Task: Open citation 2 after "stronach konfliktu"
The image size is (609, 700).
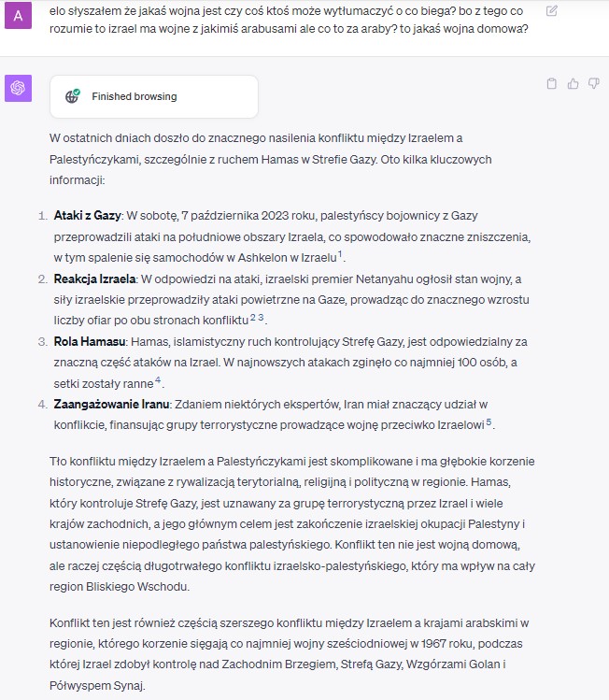Action: tap(253, 318)
